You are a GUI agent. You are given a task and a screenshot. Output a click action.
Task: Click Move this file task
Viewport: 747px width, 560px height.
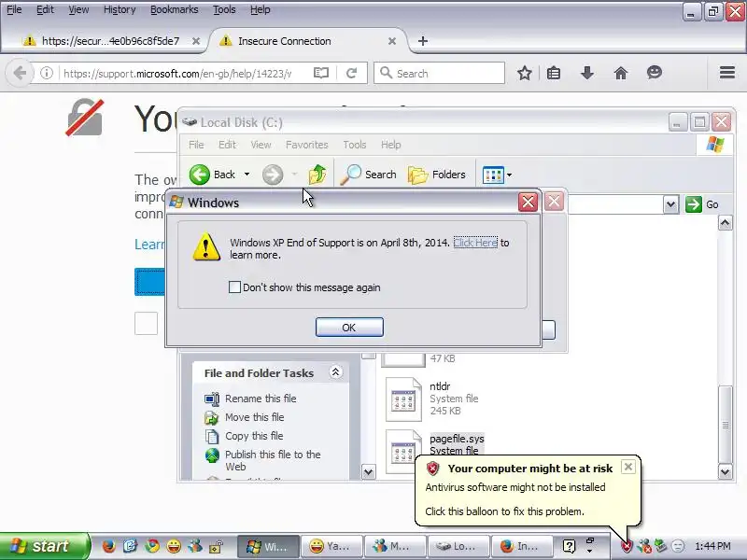(254, 417)
